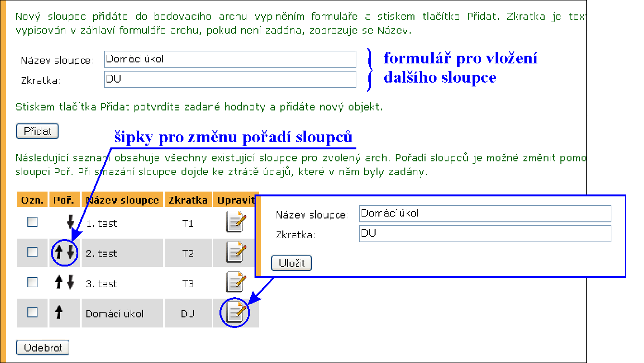Screen dimensions: 644x363
Task: Click the T3 abbreviation cell
Action: tap(188, 283)
